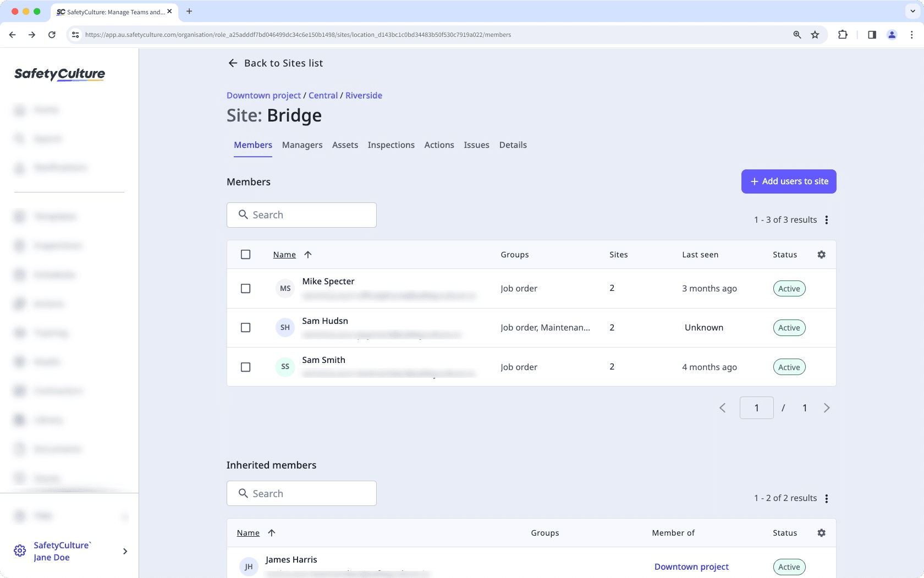The height and width of the screenshot is (578, 924).
Task: Click the sort arrow next to the Name column
Action: (x=308, y=255)
